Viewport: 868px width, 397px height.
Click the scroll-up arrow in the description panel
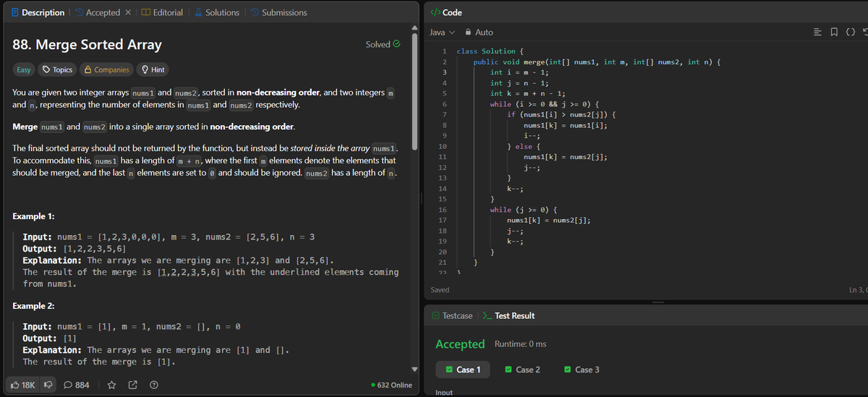coord(415,28)
